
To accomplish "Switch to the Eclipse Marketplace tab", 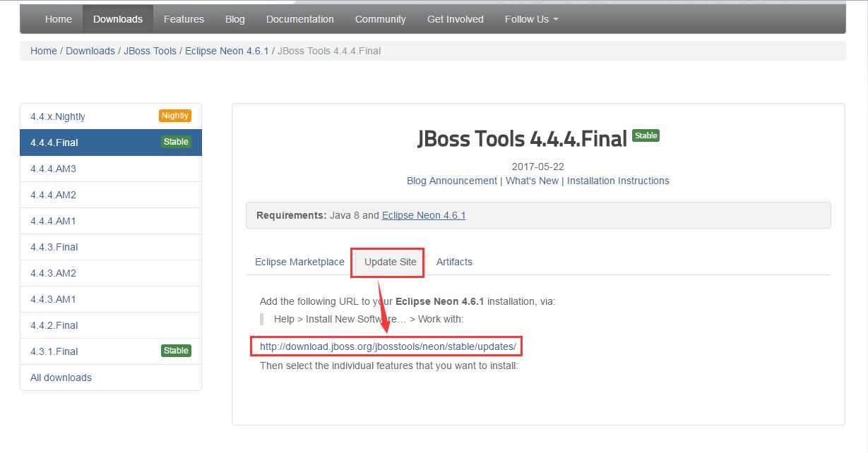I will click(x=299, y=262).
